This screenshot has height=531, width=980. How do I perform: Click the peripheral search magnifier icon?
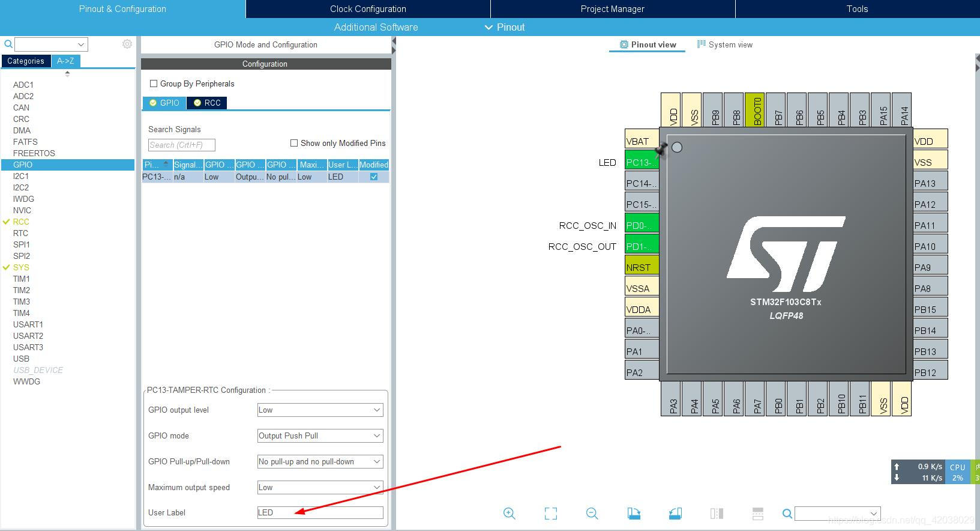point(8,44)
